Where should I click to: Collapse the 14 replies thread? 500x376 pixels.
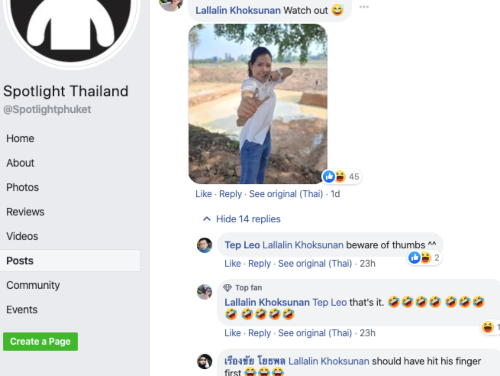click(x=242, y=219)
